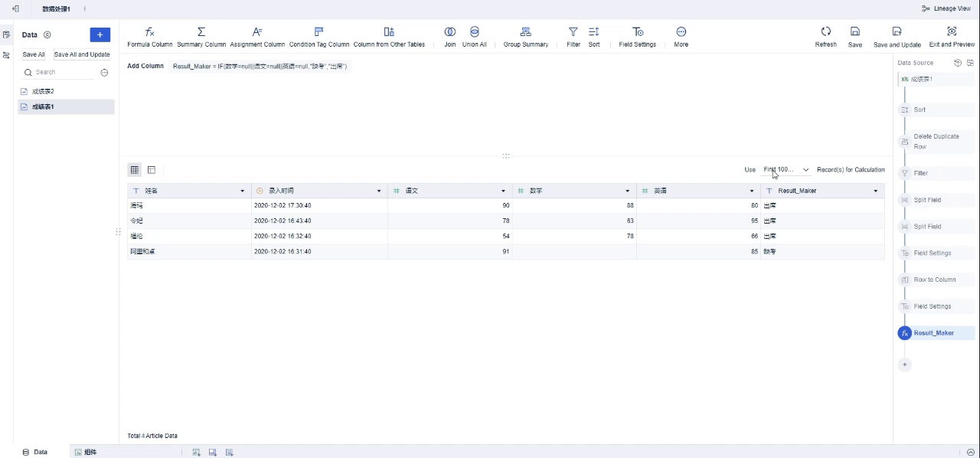Screen dimensions: 980x458
Task: Select the 数据处理1 tab
Action: pyautogui.click(x=56, y=8)
